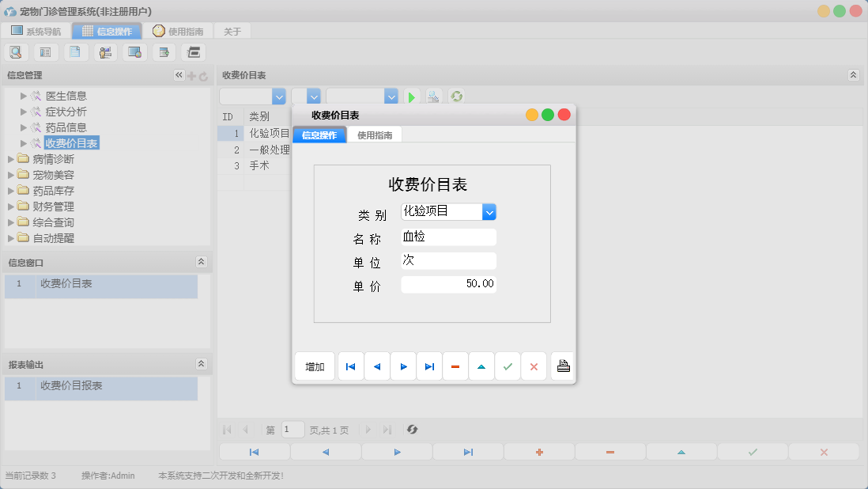Click the magnifier search icon on the top toolbar

coord(16,51)
